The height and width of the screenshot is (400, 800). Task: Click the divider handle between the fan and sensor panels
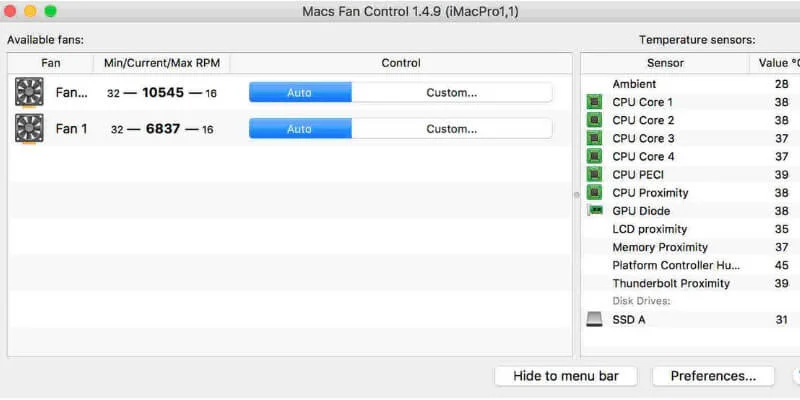(577, 194)
